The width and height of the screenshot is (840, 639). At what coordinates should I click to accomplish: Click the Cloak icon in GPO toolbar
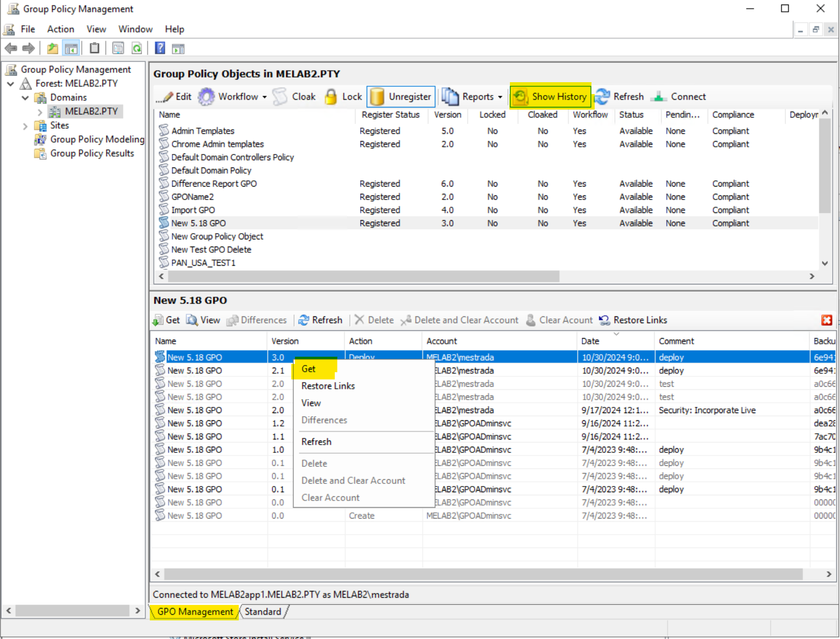coord(280,97)
